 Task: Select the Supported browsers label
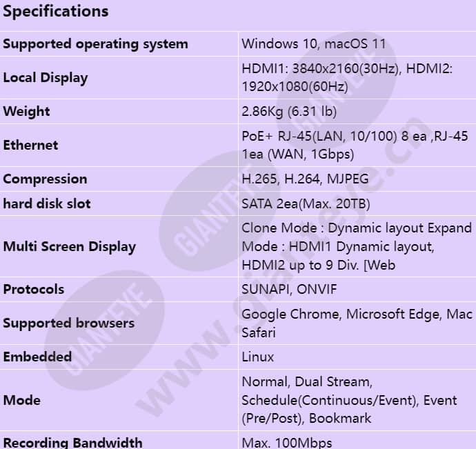click(x=68, y=323)
